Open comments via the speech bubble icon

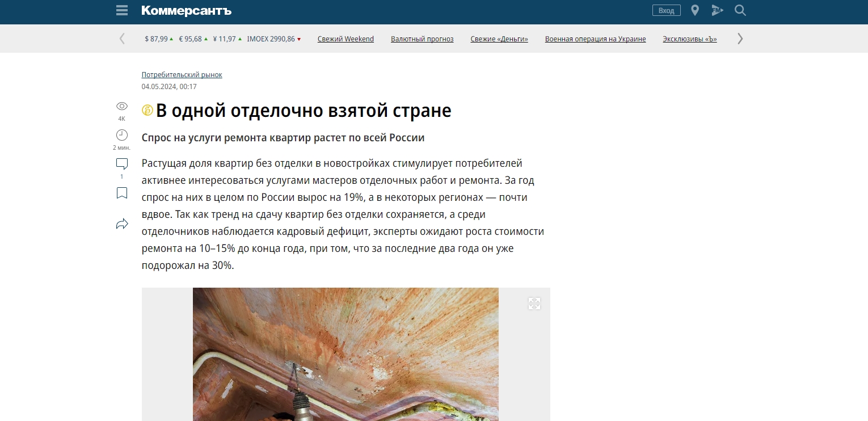pos(121,164)
